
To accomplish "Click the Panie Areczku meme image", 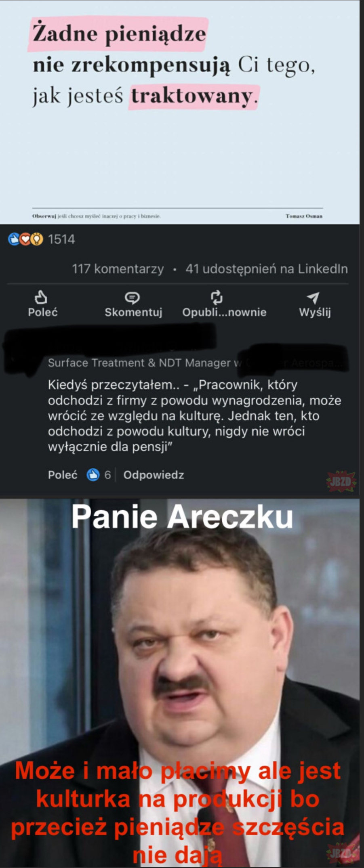I will 179,682.
